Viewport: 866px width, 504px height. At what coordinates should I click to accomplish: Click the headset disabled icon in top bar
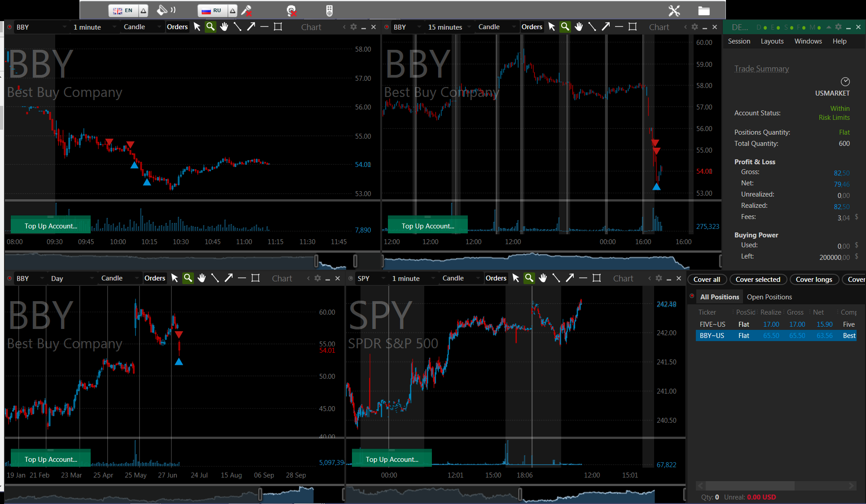(292, 11)
